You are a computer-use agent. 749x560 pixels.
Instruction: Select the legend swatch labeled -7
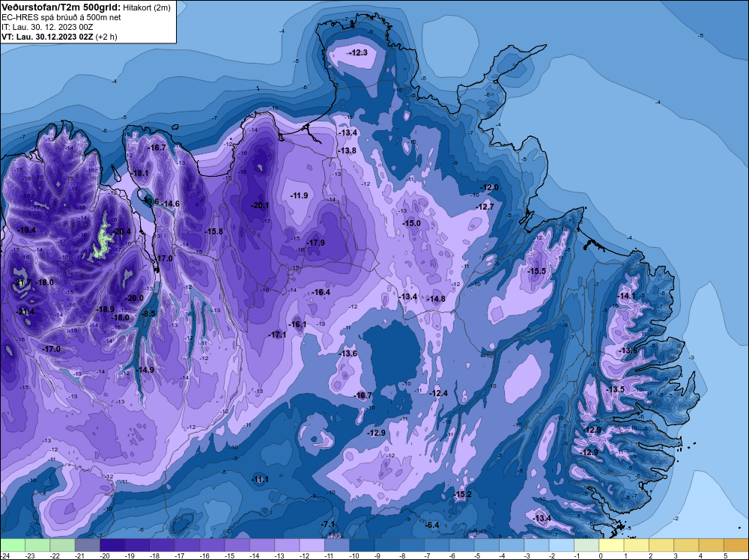(437, 545)
